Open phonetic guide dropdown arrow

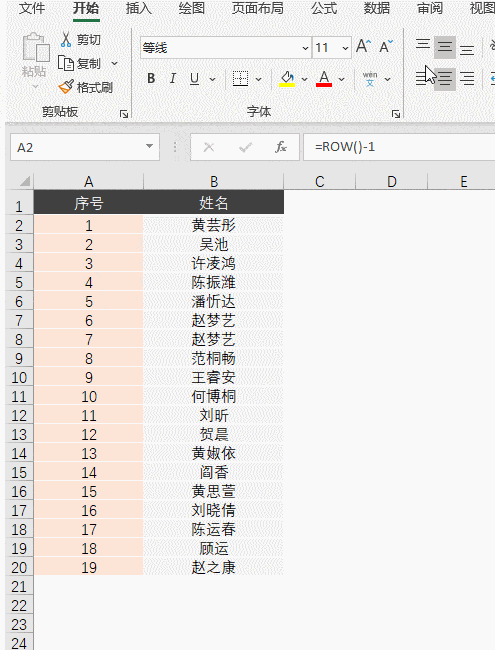pyautogui.click(x=387, y=79)
